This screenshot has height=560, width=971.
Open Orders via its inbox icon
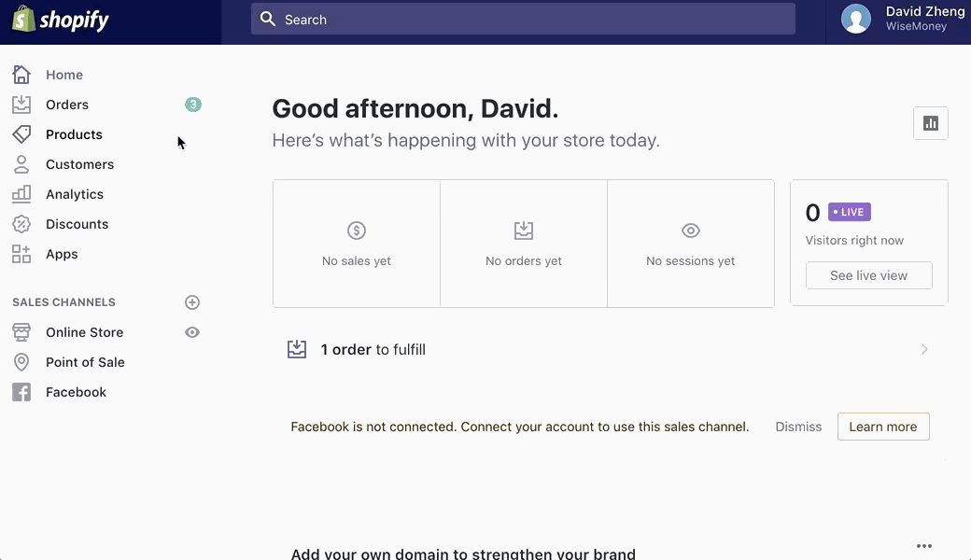coord(21,105)
